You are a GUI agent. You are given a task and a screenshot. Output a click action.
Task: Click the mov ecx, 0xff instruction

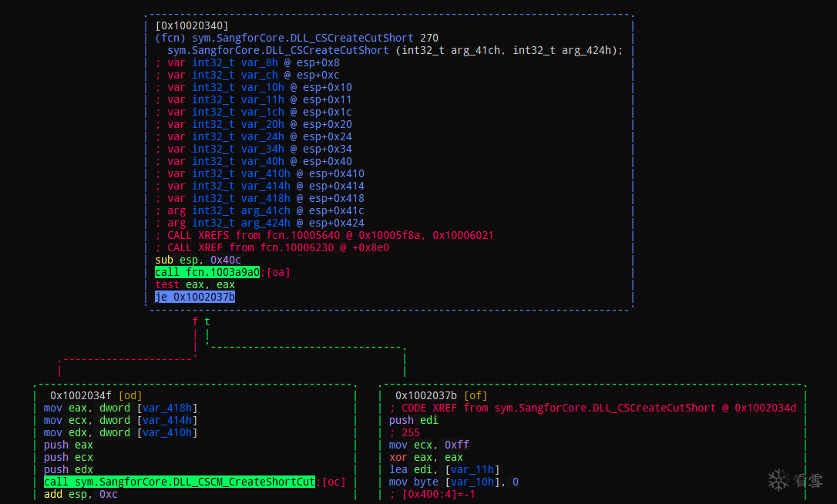click(429, 445)
